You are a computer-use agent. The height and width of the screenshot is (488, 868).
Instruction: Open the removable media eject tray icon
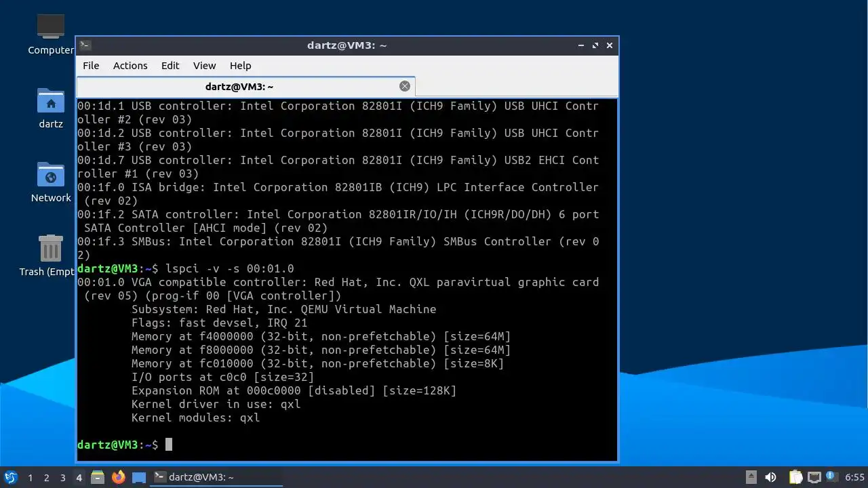point(751,477)
